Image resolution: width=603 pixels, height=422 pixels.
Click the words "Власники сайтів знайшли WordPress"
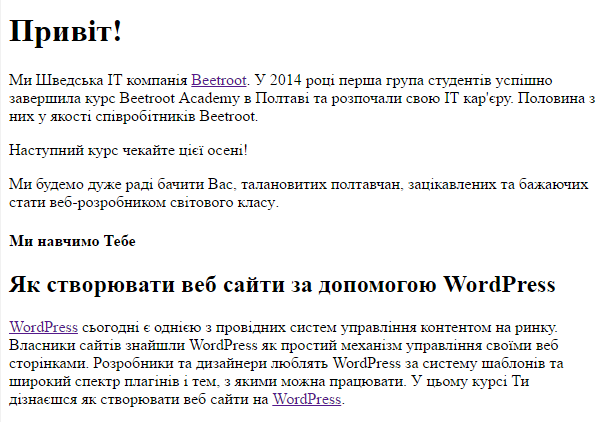(133, 345)
